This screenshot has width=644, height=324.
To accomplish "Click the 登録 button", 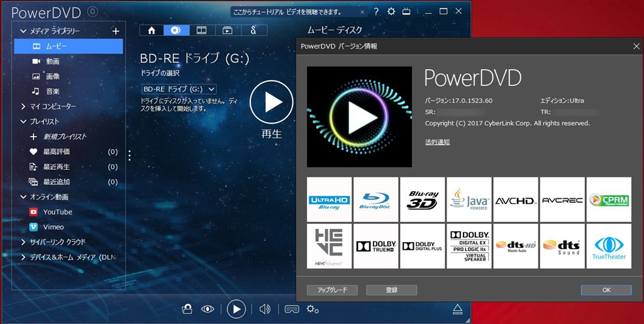I will [x=391, y=290].
